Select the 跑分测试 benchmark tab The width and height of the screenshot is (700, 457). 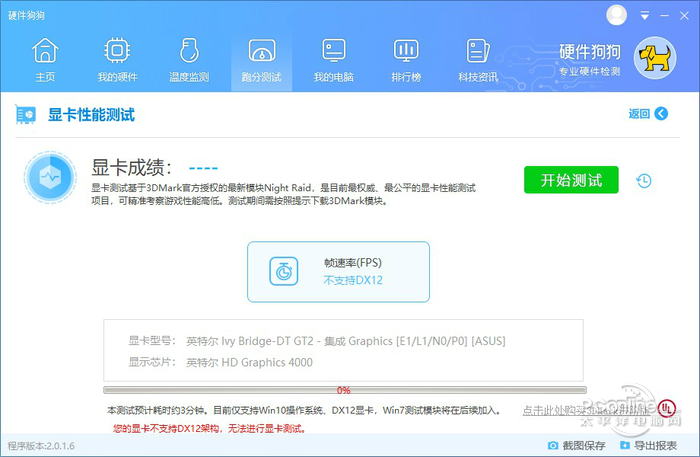tap(262, 61)
